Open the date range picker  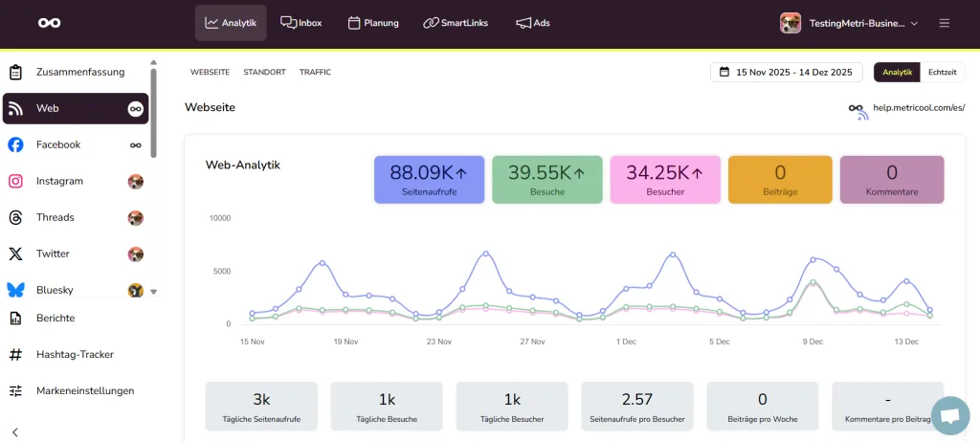(786, 73)
